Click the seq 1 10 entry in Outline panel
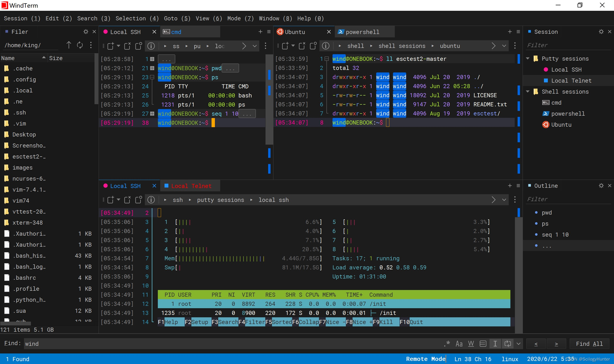This screenshot has height=364, width=614. click(x=555, y=234)
